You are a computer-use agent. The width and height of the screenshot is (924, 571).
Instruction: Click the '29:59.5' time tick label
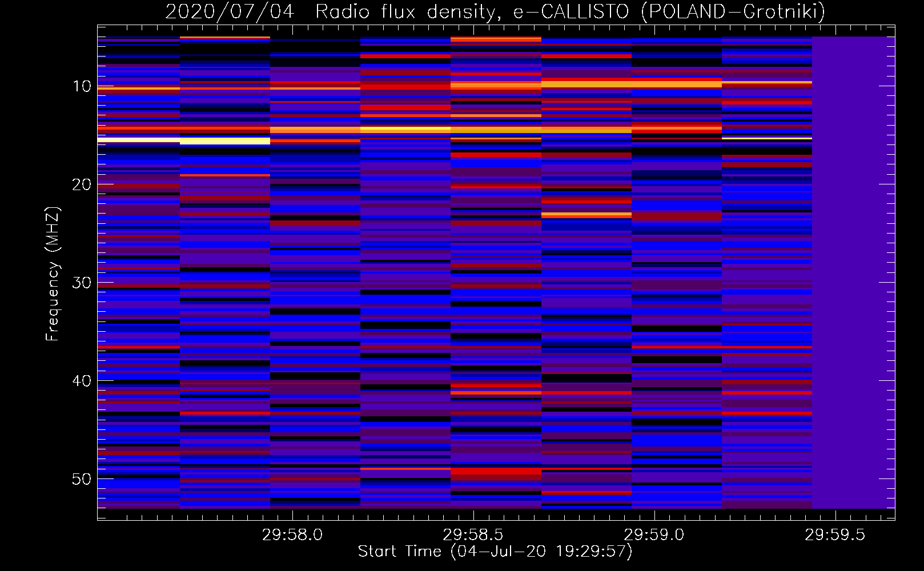coord(835,535)
